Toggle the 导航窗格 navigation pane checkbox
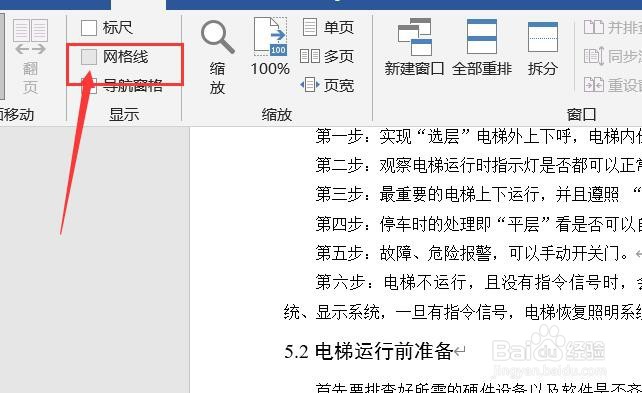 click(90, 86)
